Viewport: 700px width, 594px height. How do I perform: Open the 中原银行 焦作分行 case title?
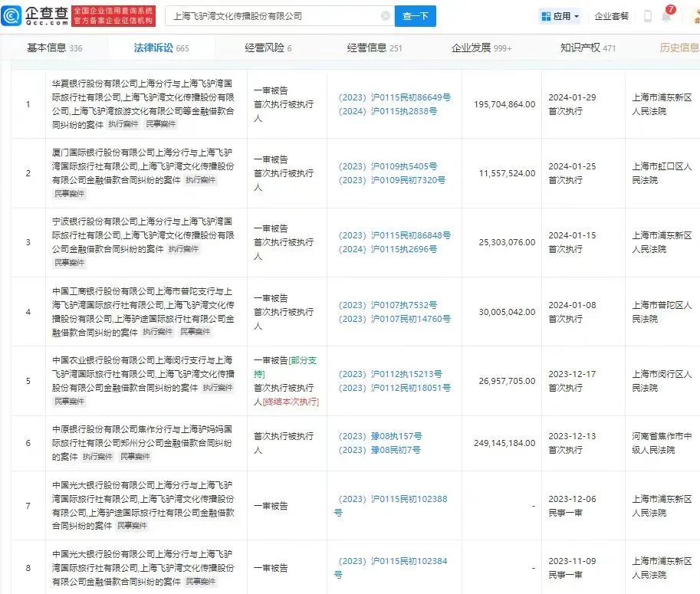pyautogui.click(x=142, y=443)
